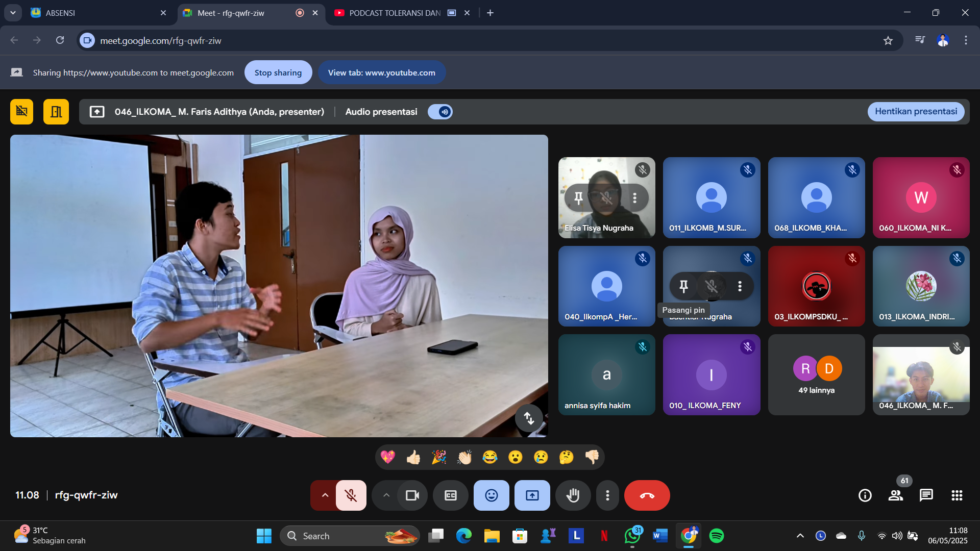Show meeting details info icon
Viewport: 980px width, 551px height.
tap(865, 495)
